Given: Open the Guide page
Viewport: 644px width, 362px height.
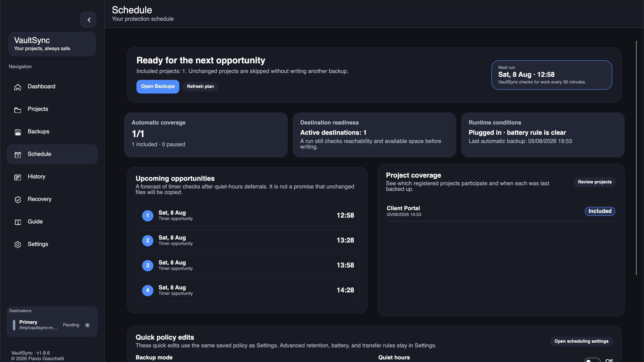Looking at the screenshot, I should coord(52,222).
